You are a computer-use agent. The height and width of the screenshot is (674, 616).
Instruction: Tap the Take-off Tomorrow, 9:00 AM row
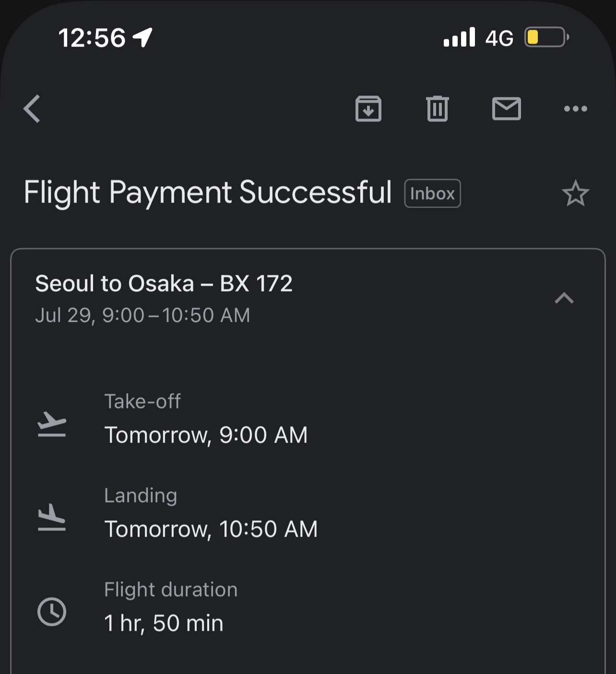click(308, 419)
